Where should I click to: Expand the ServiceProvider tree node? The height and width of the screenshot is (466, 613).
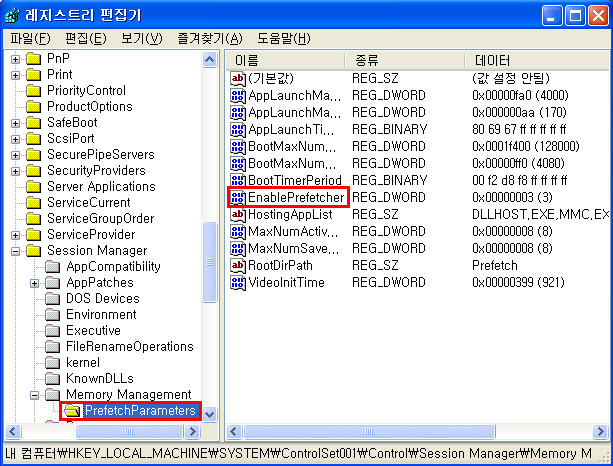point(15,235)
